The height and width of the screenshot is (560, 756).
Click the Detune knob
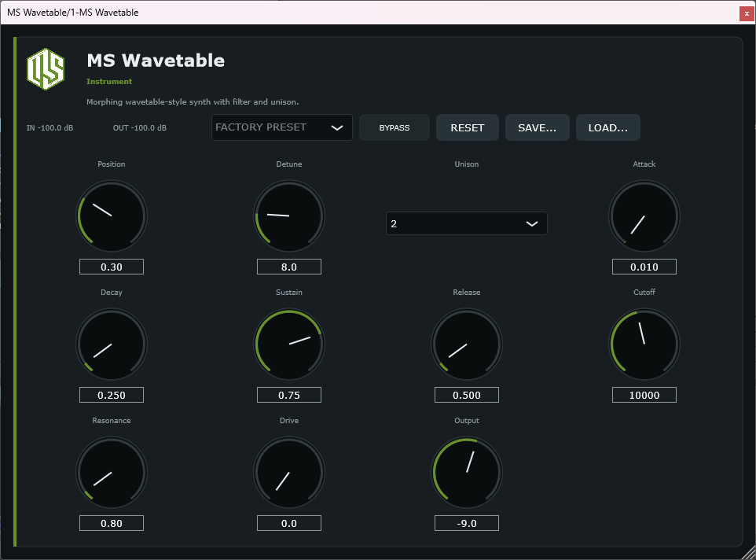[x=288, y=216]
